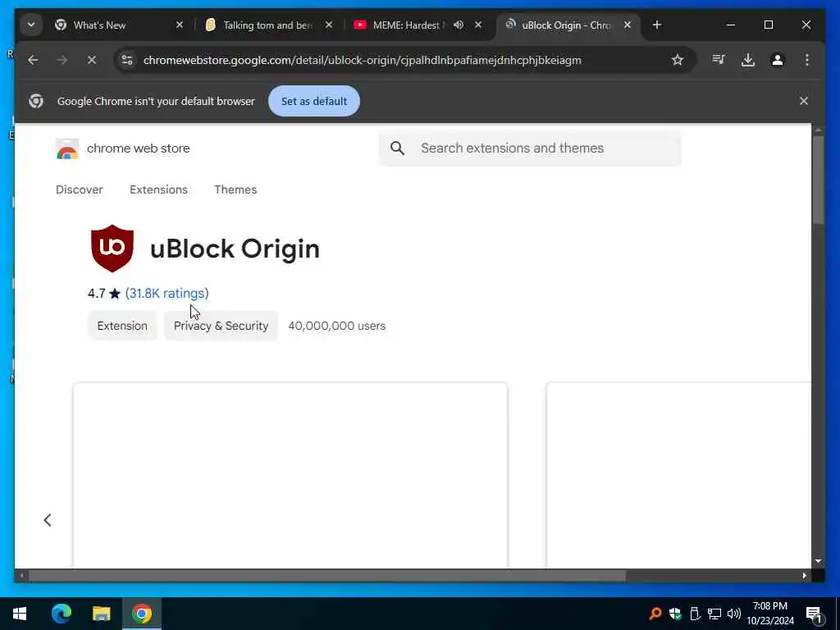
Task: Go back to previous page
Action: click(33, 60)
